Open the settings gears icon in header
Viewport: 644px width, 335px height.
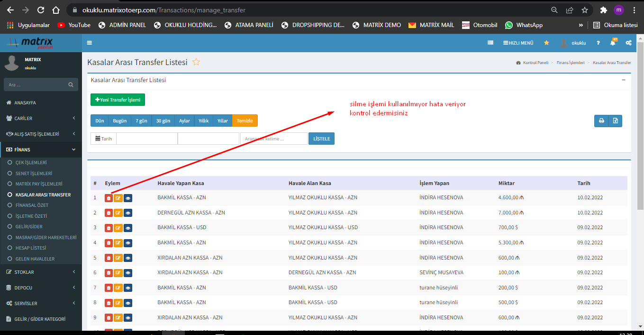point(628,43)
